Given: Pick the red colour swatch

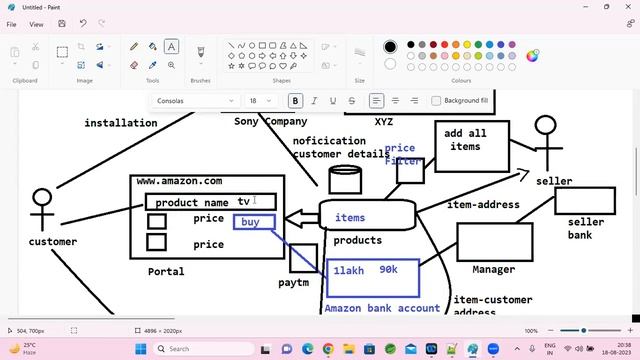Looking at the screenshot, I should [444, 44].
